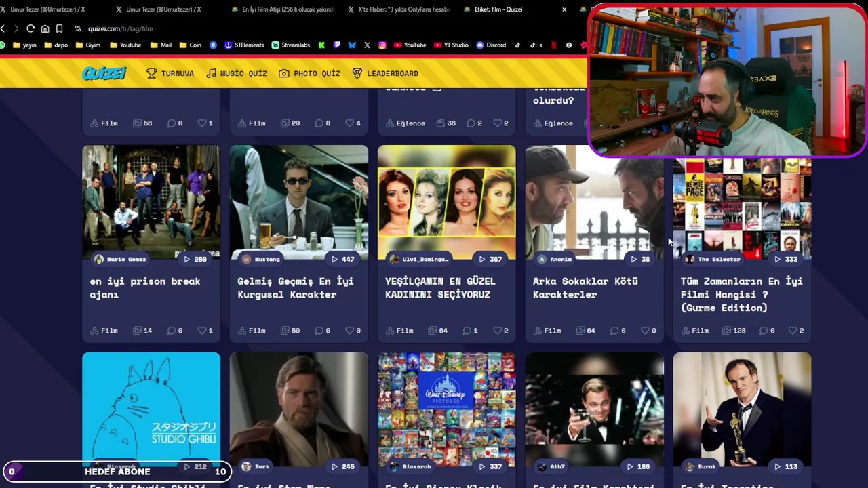Open 'Tüm Zamanların En İyi Filmi Hangisi' title

point(742,294)
